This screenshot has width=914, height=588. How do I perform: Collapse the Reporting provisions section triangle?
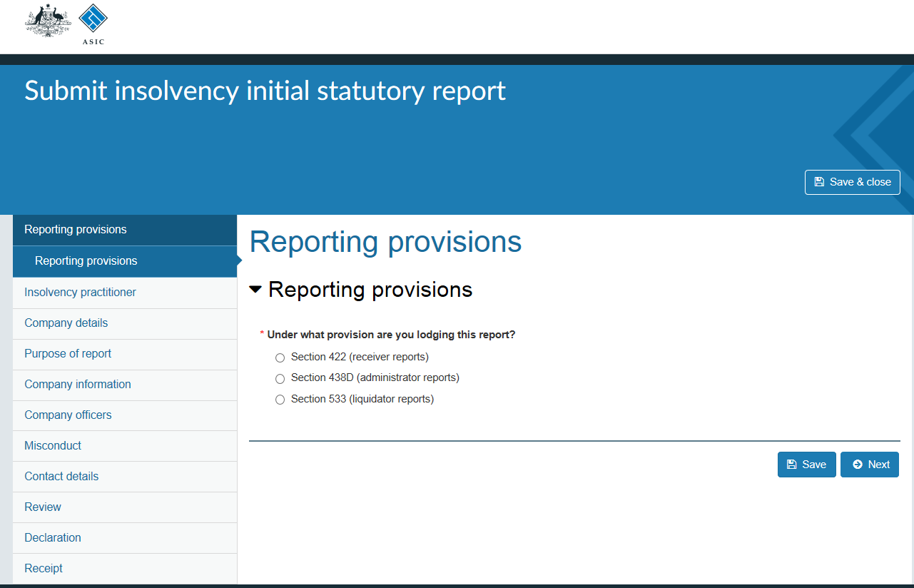click(255, 290)
